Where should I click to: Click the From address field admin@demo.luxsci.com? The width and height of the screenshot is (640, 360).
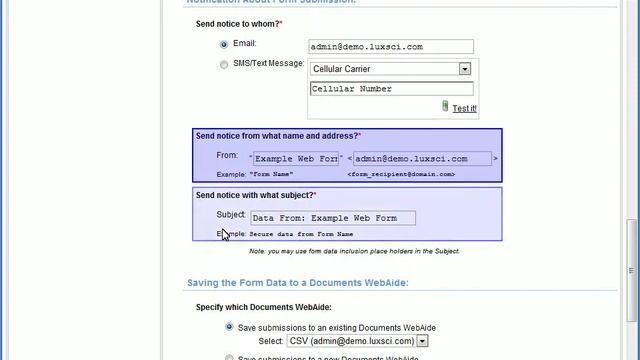tap(422, 158)
